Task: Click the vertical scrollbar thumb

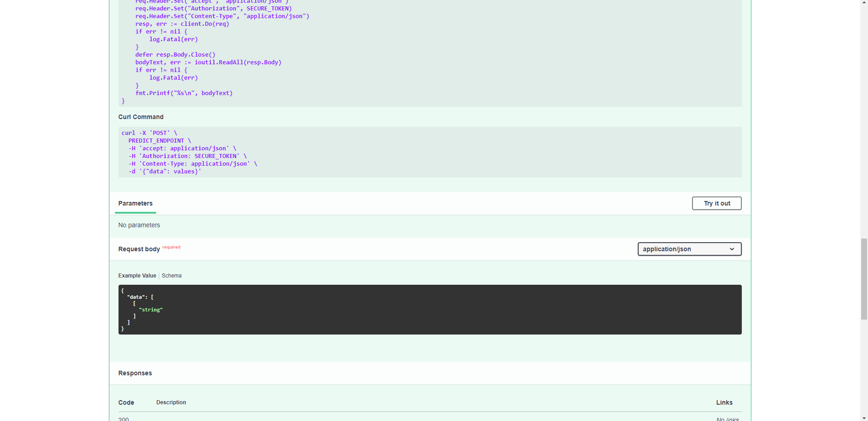Action: pyautogui.click(x=864, y=279)
